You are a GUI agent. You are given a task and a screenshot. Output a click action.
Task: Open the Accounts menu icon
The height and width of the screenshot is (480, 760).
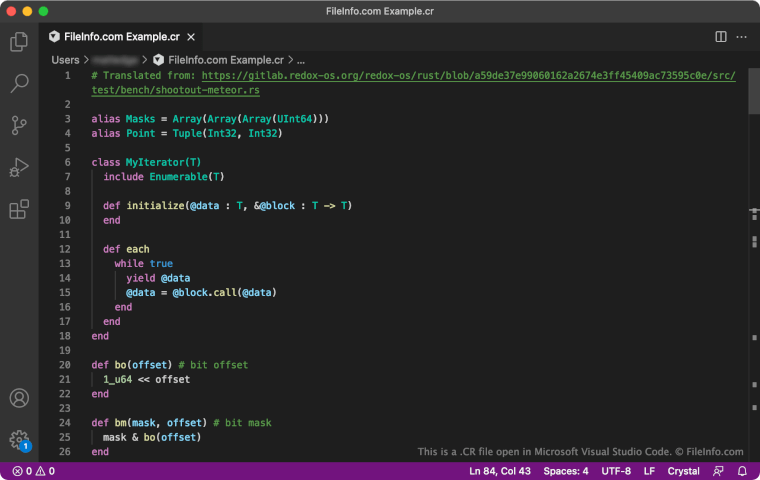click(19, 398)
